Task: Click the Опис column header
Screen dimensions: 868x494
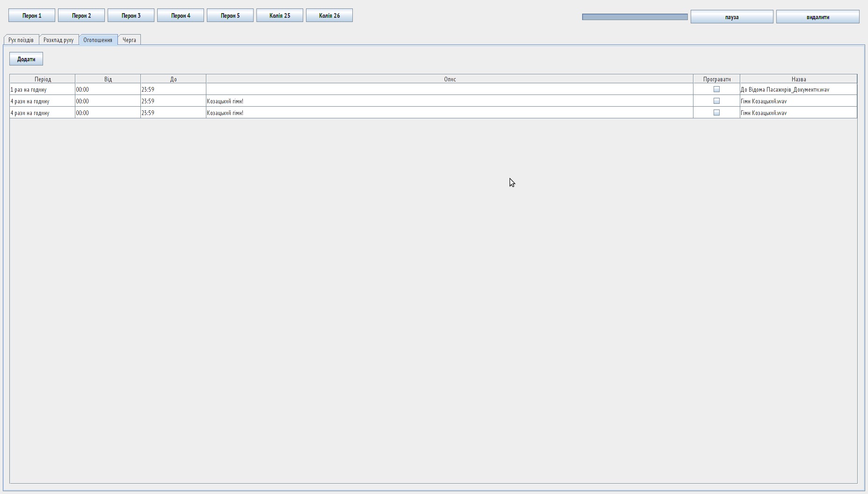Action: pos(450,79)
